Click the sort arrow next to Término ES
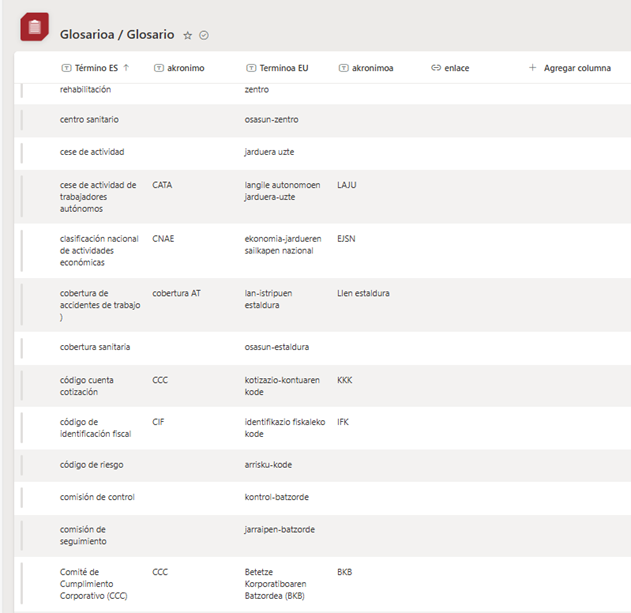The image size is (631, 613). (x=128, y=68)
